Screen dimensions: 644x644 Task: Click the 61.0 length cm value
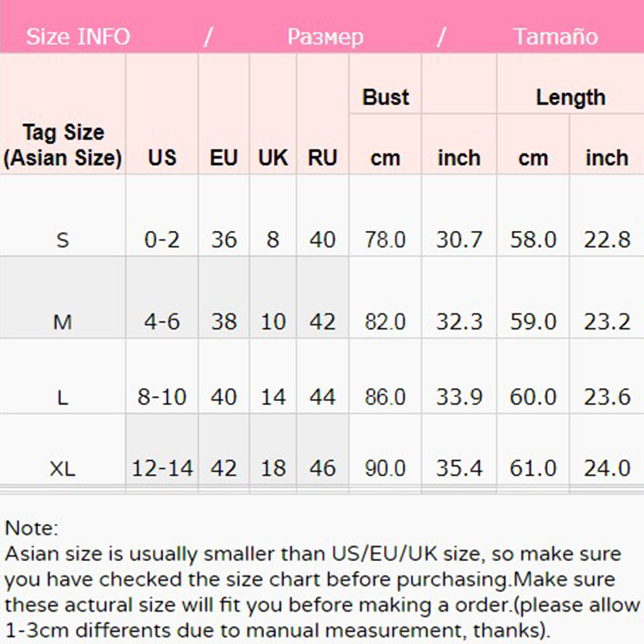[533, 468]
